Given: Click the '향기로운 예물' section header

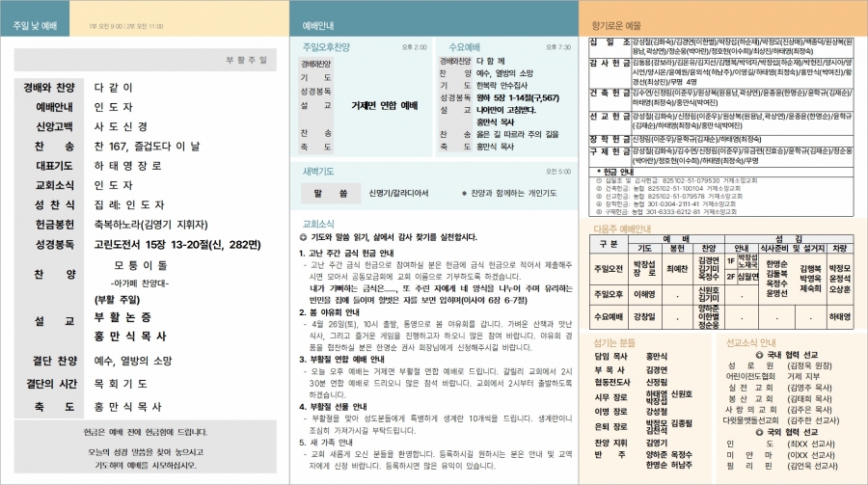Looking at the screenshot, I should (616, 25).
